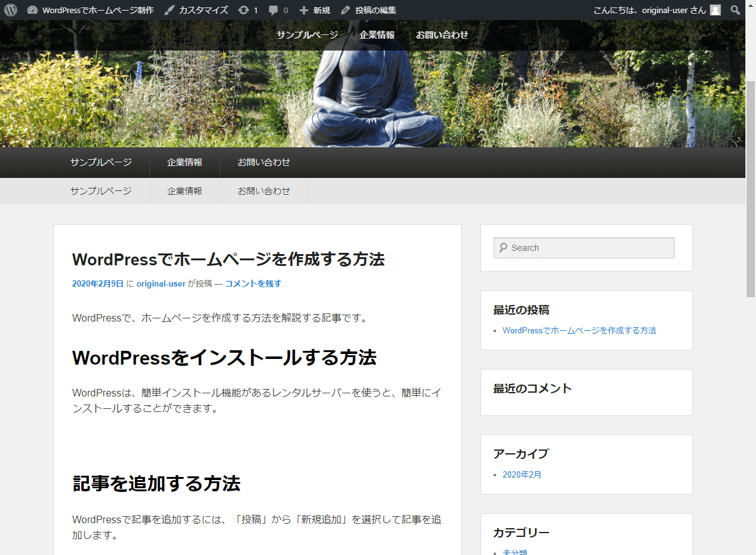Click サンプルページ in the light gray menu bar

(x=101, y=191)
